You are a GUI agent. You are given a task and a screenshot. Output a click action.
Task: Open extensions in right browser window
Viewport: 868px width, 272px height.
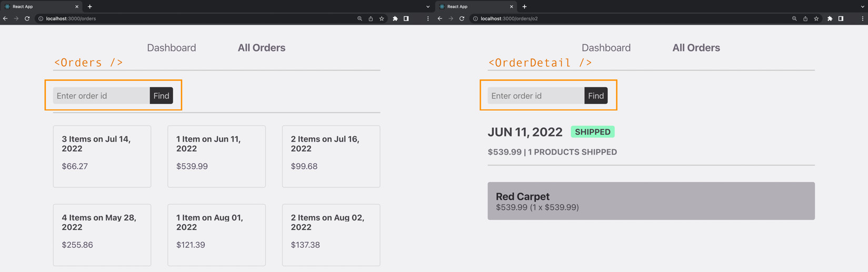830,18
